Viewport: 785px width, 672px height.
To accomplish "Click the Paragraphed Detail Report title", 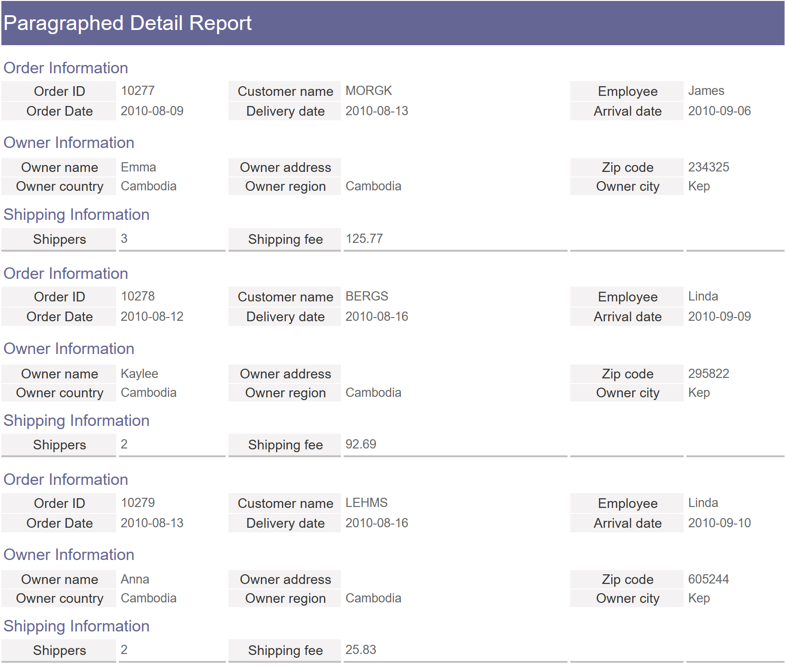I will pos(128,23).
